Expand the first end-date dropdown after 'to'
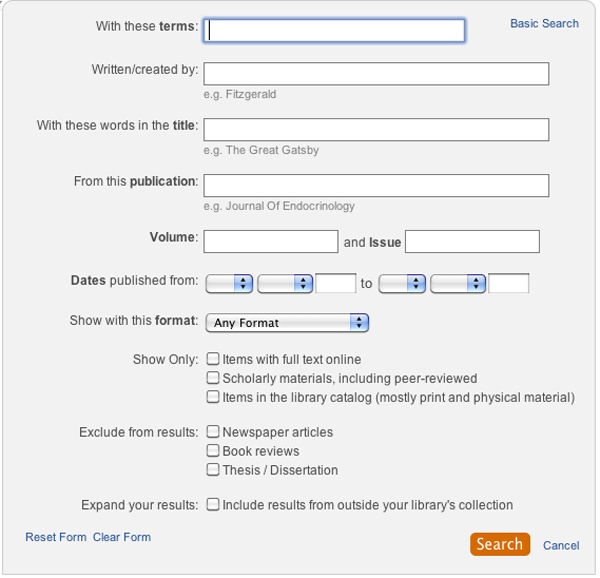This screenshot has height=578, width=600. pos(403,284)
